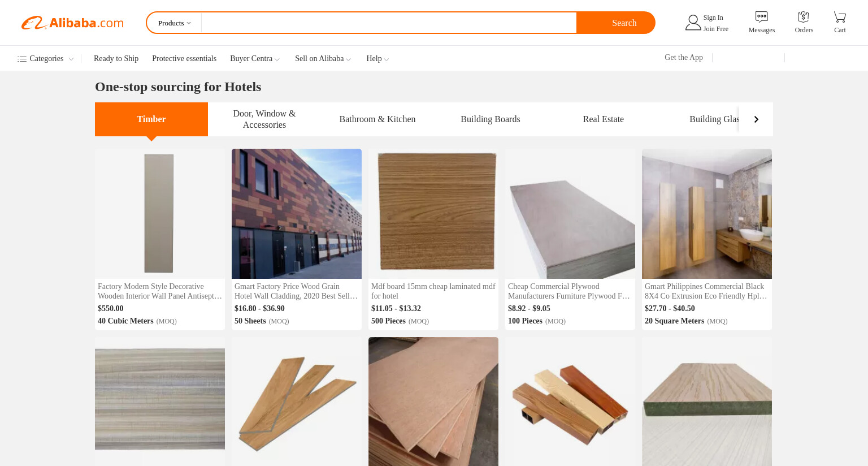
Task: Open Ready to Ship link
Action: (x=116, y=59)
